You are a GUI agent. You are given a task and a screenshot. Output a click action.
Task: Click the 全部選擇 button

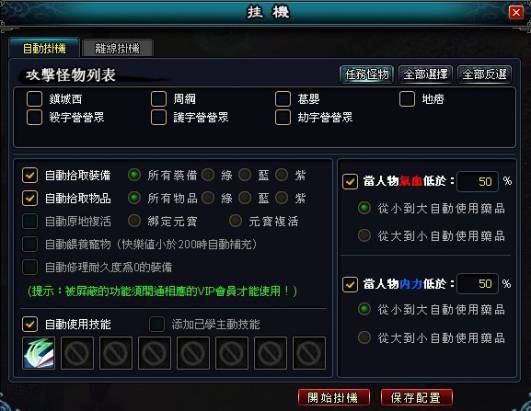[425, 74]
